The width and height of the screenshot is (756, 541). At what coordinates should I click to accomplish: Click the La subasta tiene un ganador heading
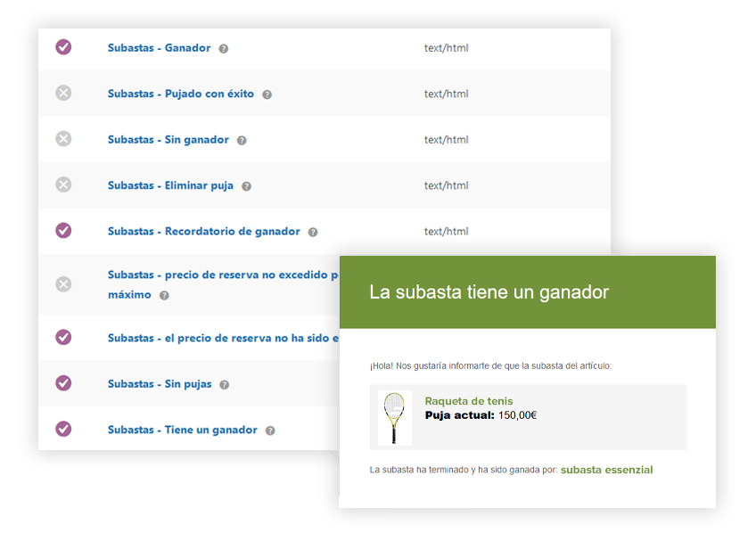489,292
